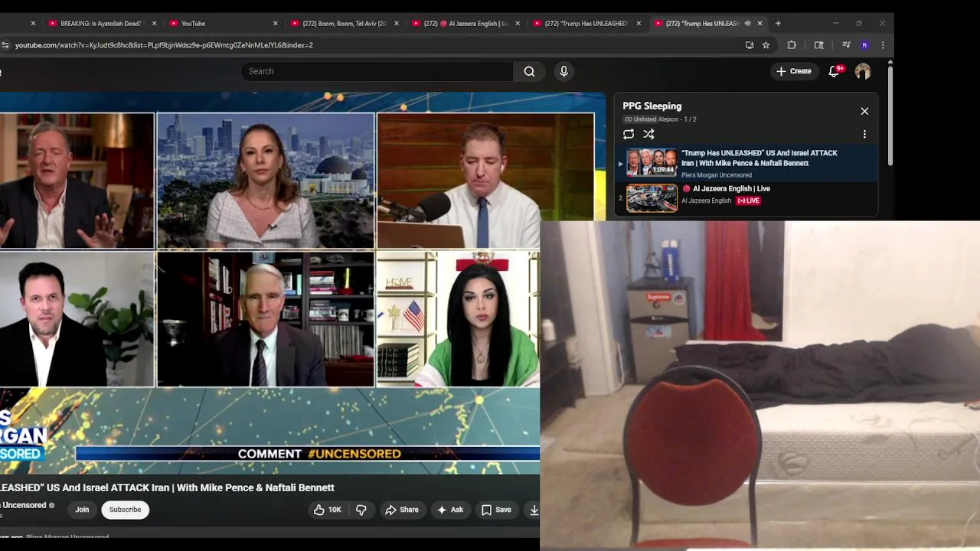Click the page vertical scrollbar

(890, 115)
